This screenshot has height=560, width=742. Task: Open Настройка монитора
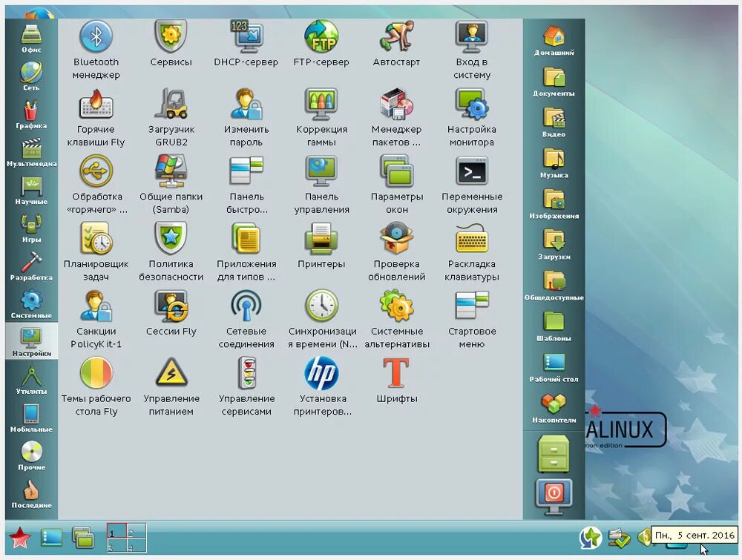coord(472,117)
